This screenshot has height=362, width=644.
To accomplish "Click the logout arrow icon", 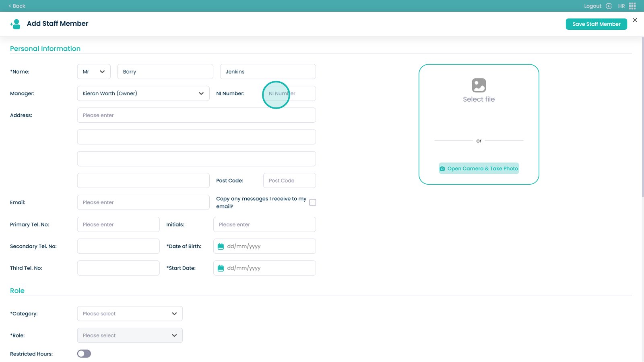I will 609,6.
